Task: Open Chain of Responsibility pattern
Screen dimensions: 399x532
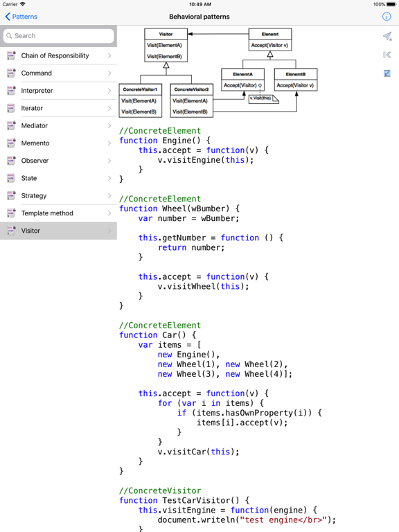Action: coord(58,55)
